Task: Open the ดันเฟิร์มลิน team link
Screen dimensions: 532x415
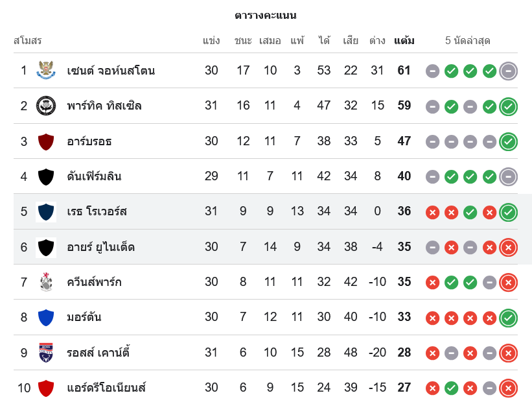Action: (95, 176)
